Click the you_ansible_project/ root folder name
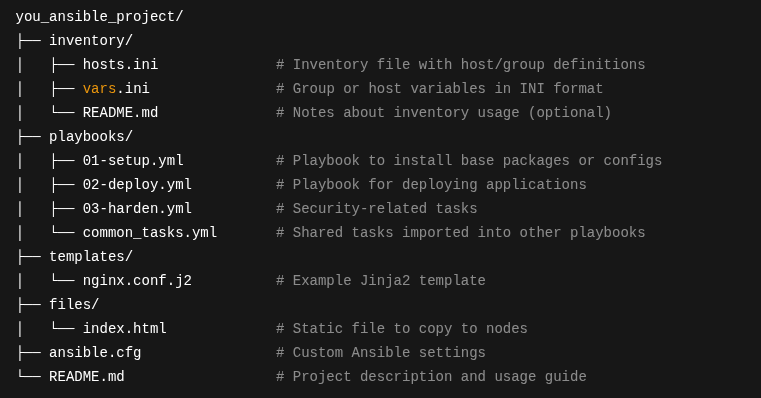The height and width of the screenshot is (398, 761). point(99,17)
